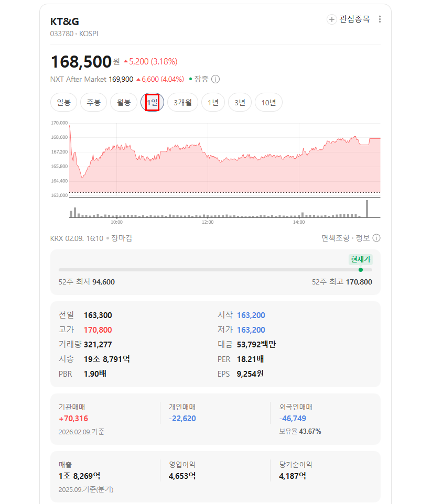
Task: Click the info icon beside 면책조항 · 정보
Action: click(x=376, y=238)
